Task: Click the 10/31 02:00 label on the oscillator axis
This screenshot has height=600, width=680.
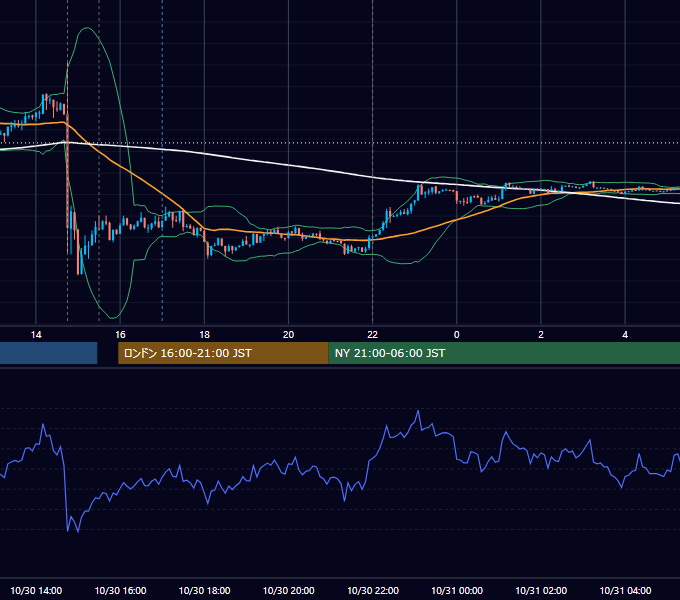Action: point(541,590)
